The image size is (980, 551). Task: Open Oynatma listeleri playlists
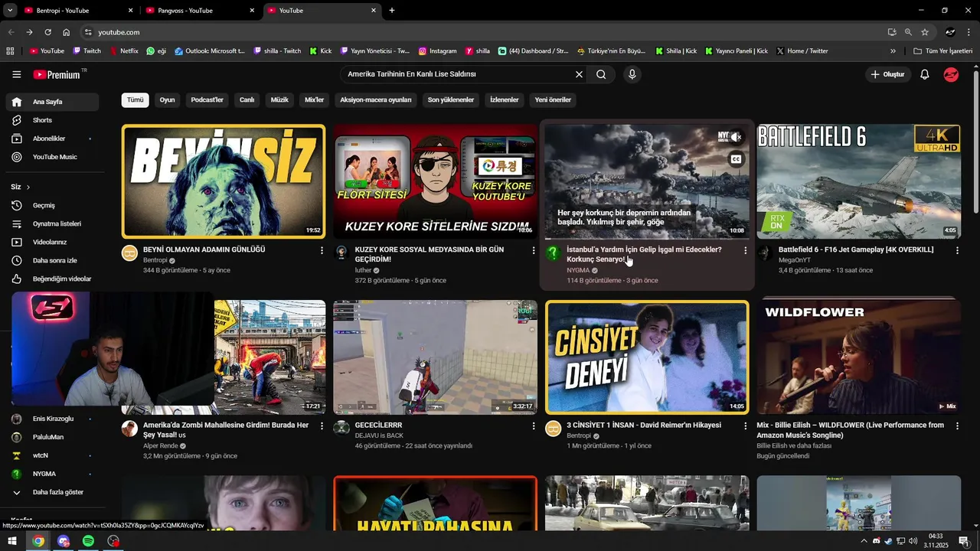52,223
